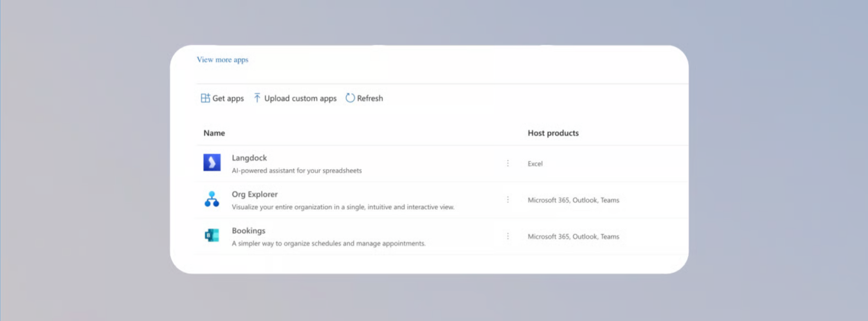868x321 pixels.
Task: Click the Langdock app icon
Action: pos(212,162)
